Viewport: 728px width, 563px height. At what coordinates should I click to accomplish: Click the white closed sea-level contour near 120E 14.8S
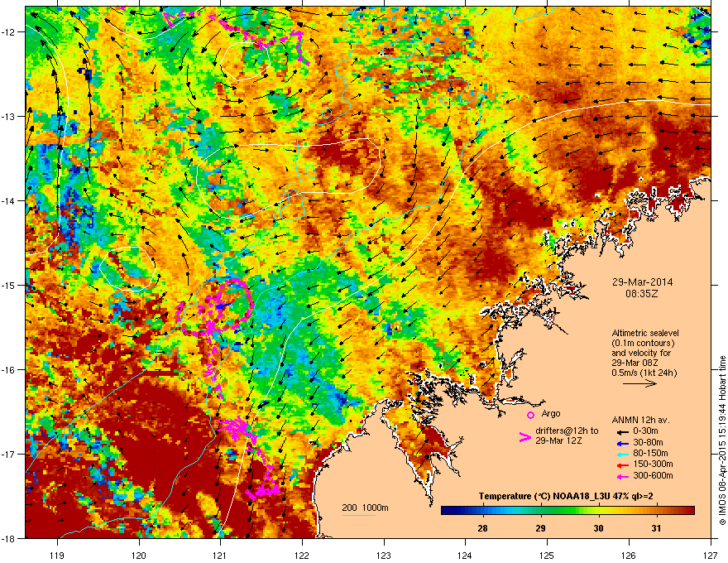(x=127, y=268)
